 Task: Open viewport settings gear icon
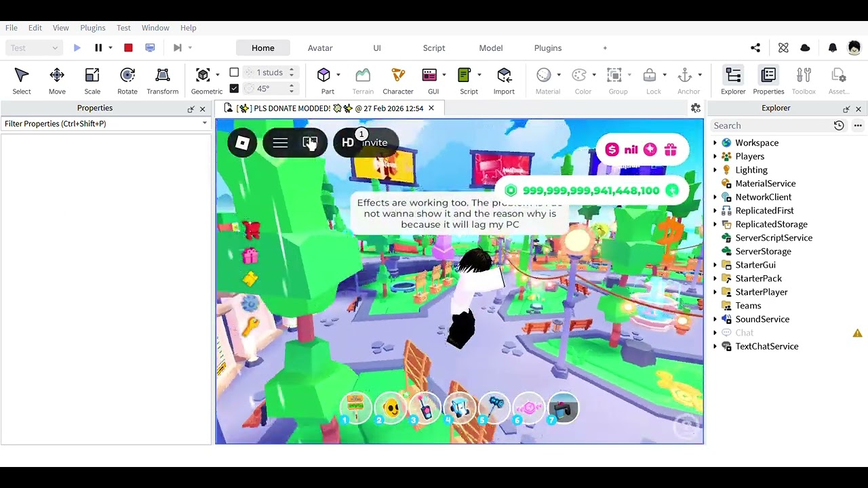click(696, 108)
